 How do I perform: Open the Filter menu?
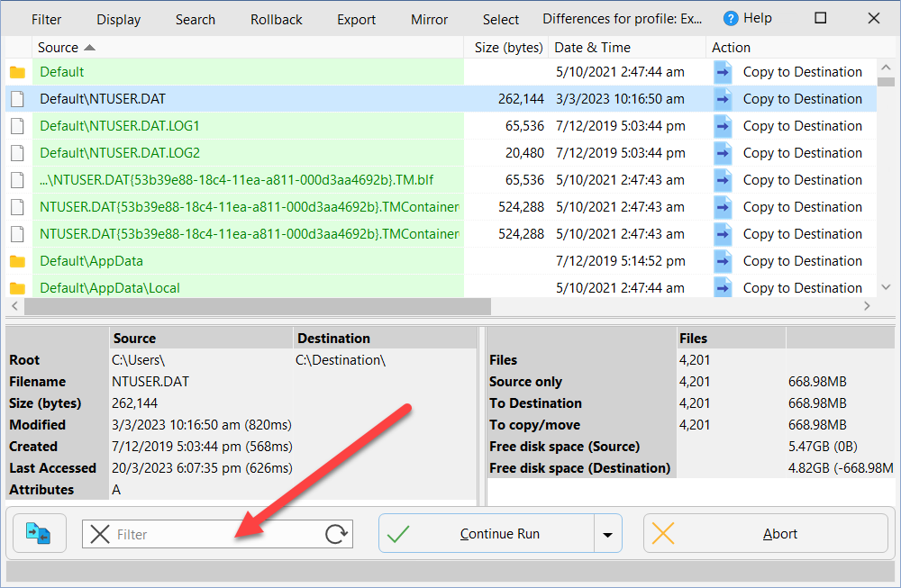click(x=47, y=19)
